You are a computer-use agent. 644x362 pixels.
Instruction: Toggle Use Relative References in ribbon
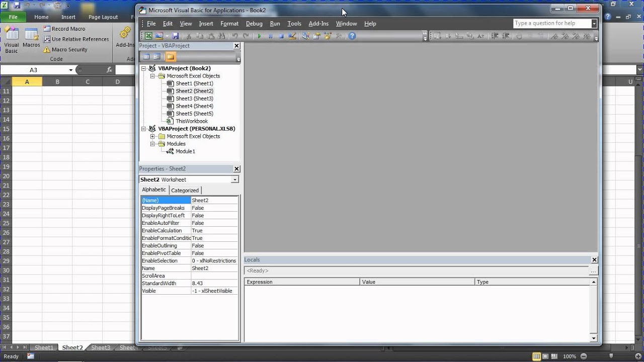[76, 39]
